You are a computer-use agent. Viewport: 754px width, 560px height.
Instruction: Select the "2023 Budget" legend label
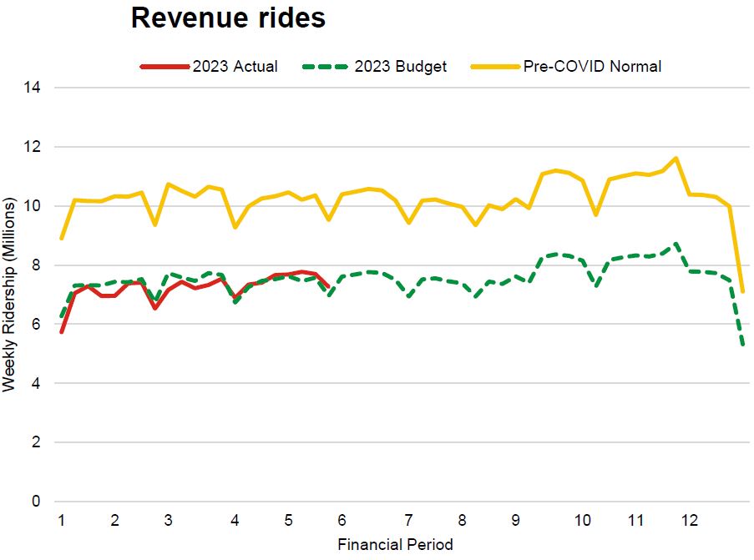(x=400, y=67)
